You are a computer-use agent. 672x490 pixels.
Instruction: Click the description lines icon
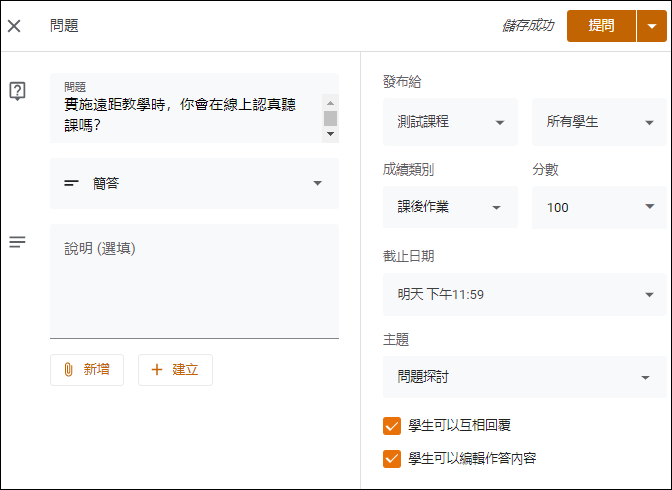(x=18, y=242)
